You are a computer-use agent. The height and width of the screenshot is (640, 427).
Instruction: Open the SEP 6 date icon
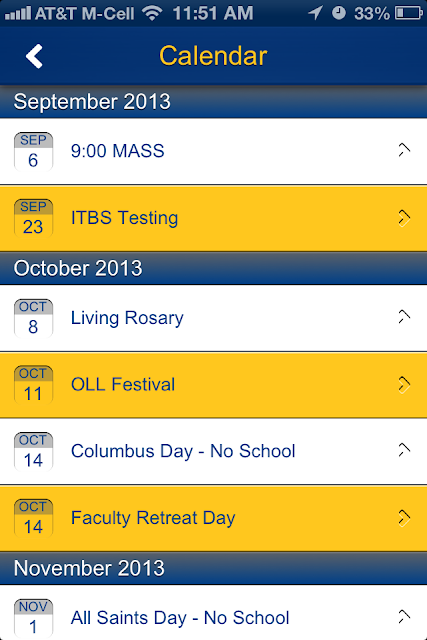pyautogui.click(x=33, y=151)
